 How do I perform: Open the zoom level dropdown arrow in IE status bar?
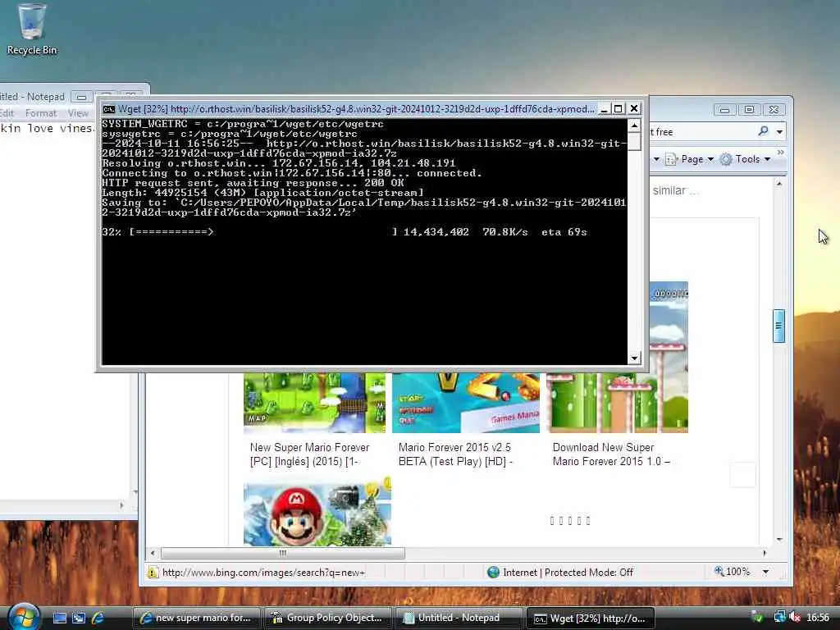(765, 572)
